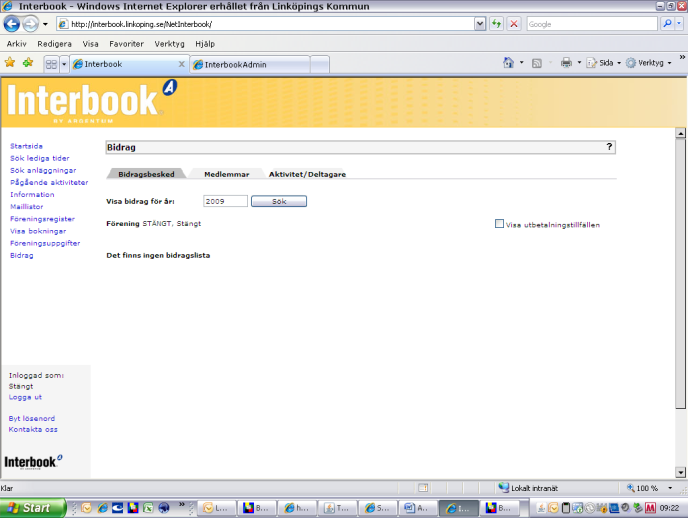Open the Visa bokningar link

tap(38, 231)
